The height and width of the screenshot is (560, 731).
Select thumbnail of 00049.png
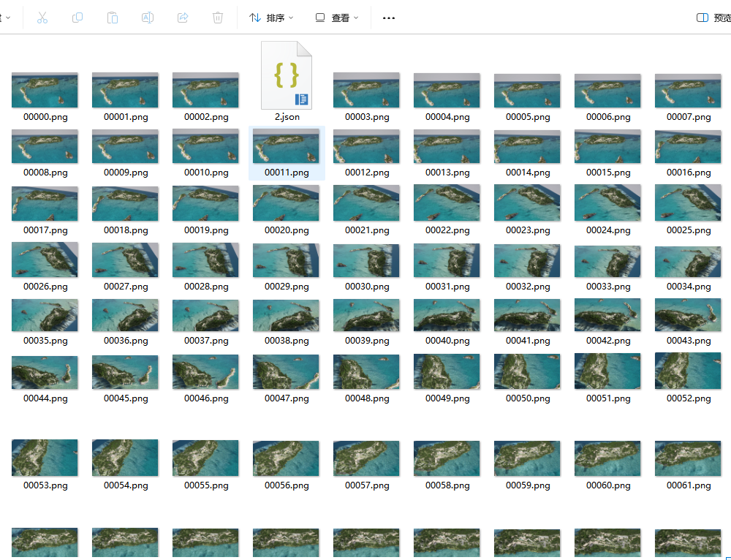[447, 371]
